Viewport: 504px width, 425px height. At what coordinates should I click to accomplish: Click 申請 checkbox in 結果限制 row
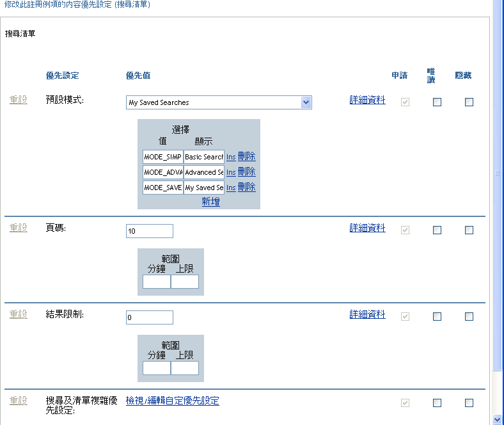[x=405, y=316]
